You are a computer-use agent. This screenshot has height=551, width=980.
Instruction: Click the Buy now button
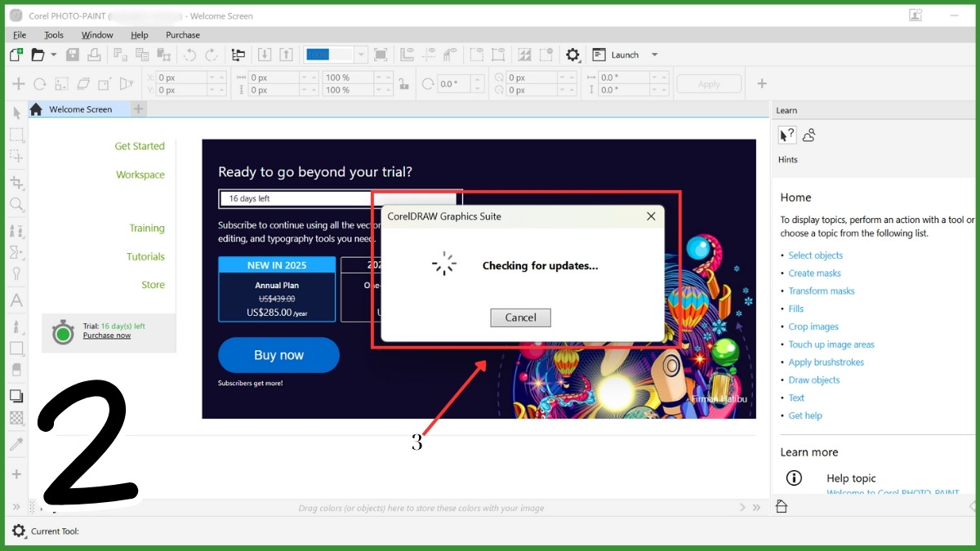pyautogui.click(x=278, y=355)
